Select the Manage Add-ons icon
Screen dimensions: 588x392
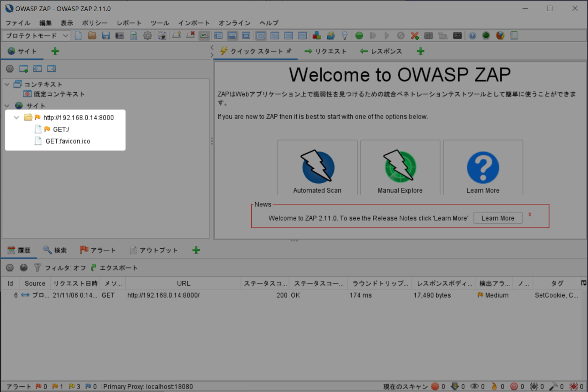click(x=317, y=35)
